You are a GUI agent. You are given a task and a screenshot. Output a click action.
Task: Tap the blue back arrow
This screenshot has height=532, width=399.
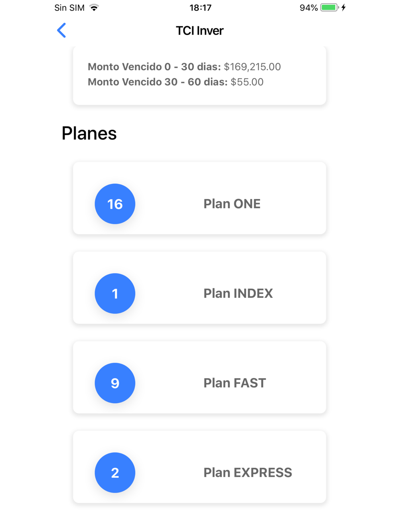pos(61,30)
